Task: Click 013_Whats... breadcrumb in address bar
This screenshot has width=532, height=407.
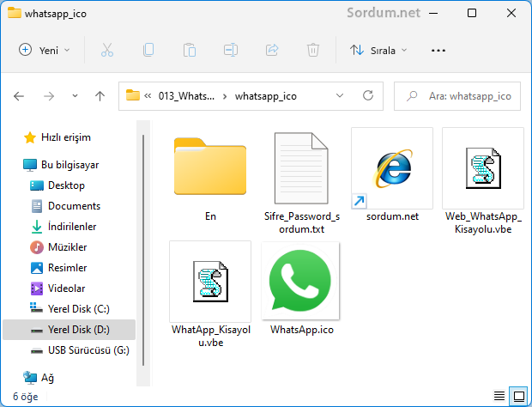Action: 186,96
